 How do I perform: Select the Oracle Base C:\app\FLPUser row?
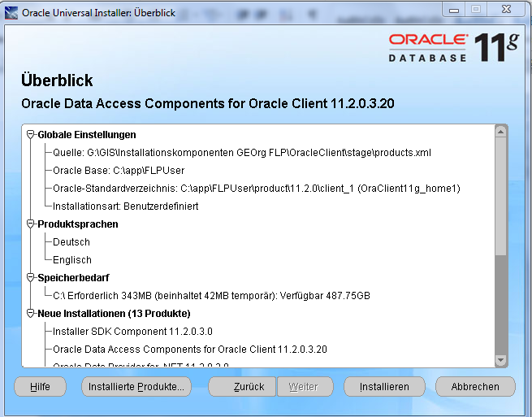(119, 170)
